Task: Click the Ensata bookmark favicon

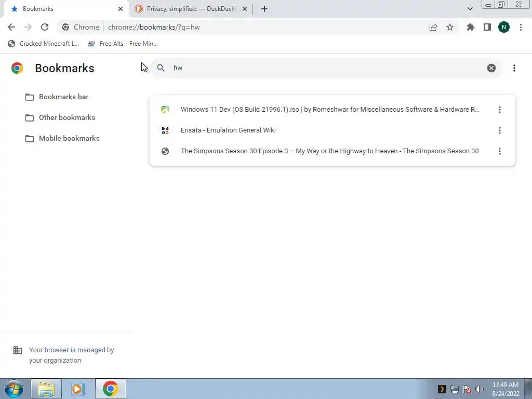Action: (165, 130)
